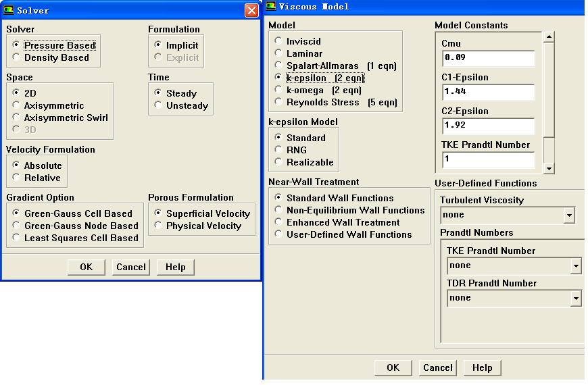The height and width of the screenshot is (385, 588).
Task: Open the TDR Prandtl Number dropdown
Action: [x=576, y=299]
